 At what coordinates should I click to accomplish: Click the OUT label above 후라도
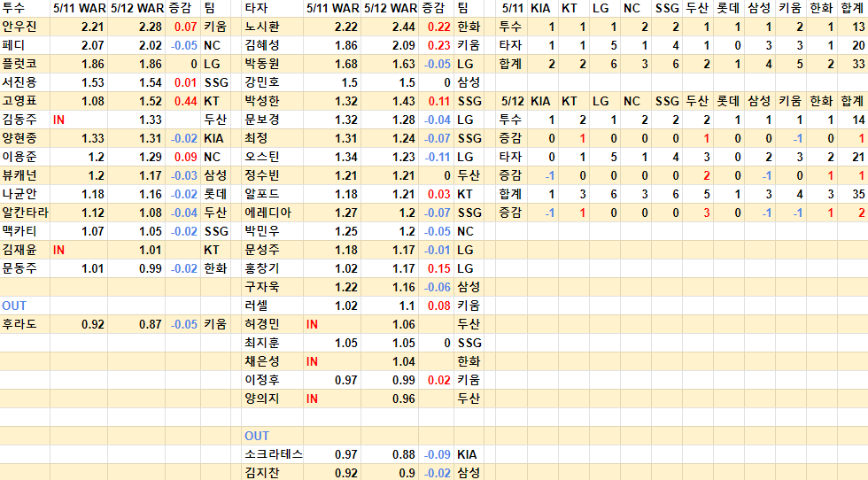(x=14, y=306)
